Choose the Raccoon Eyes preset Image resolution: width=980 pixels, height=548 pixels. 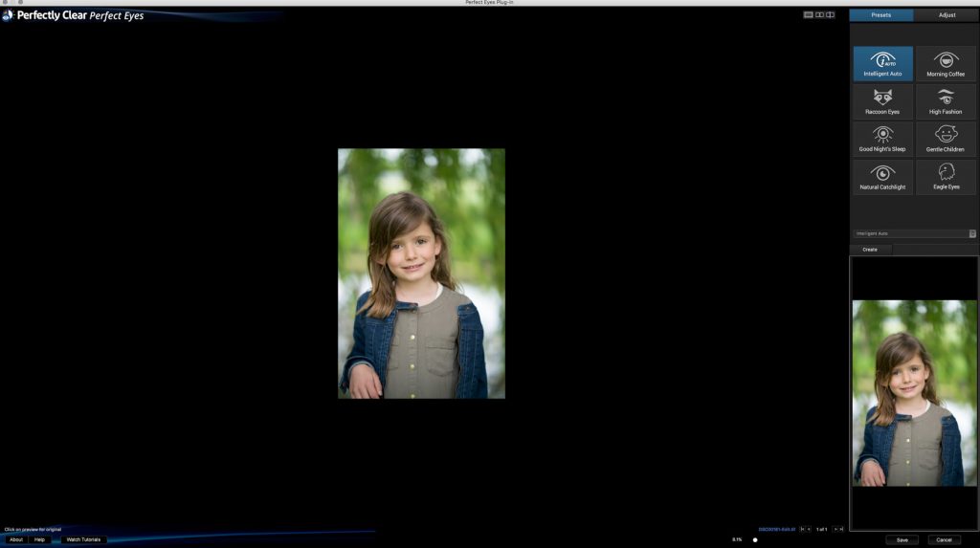882,101
